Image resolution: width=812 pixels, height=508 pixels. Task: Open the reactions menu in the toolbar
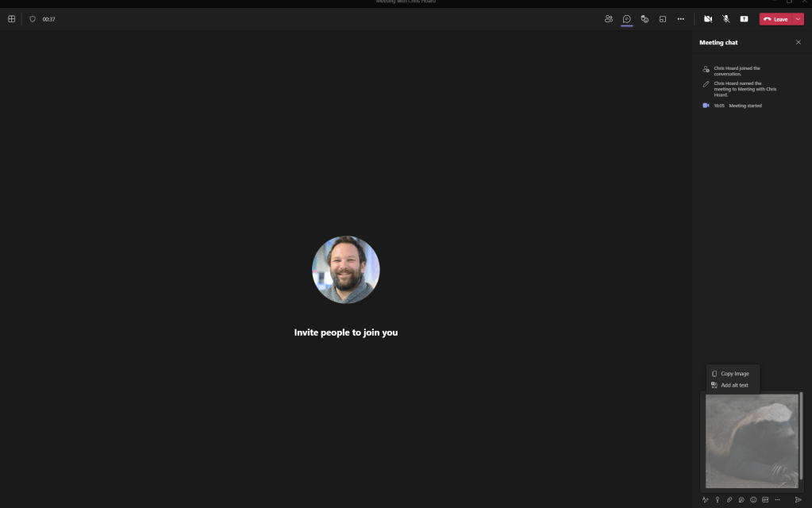(x=645, y=19)
